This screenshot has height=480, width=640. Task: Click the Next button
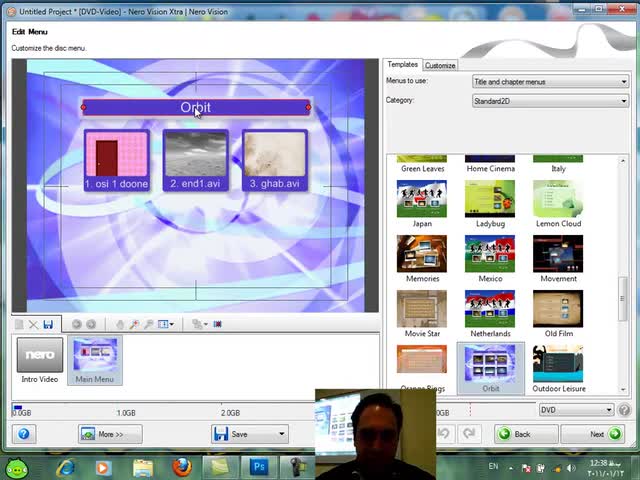point(593,434)
